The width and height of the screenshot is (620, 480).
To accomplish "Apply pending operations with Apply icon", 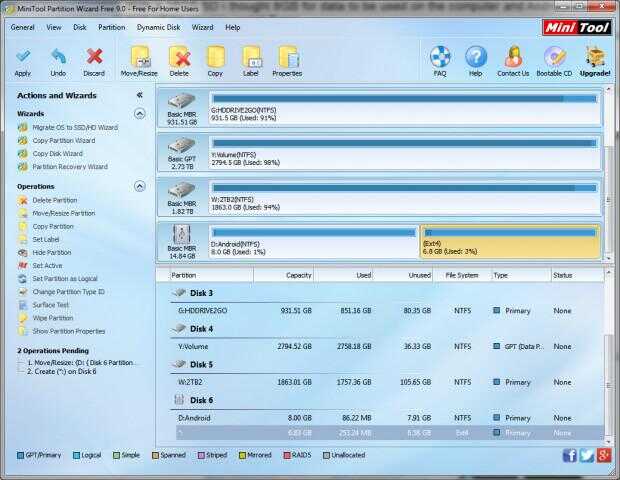I will 23,62.
